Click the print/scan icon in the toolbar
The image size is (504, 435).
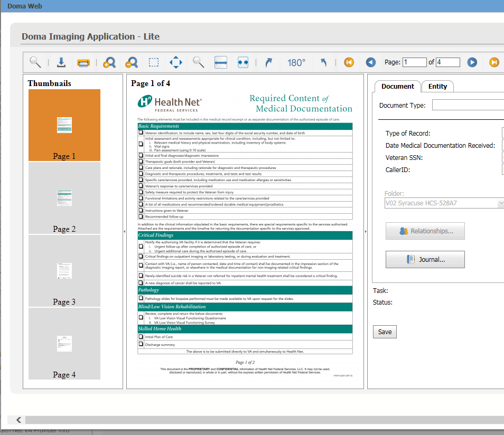[83, 63]
